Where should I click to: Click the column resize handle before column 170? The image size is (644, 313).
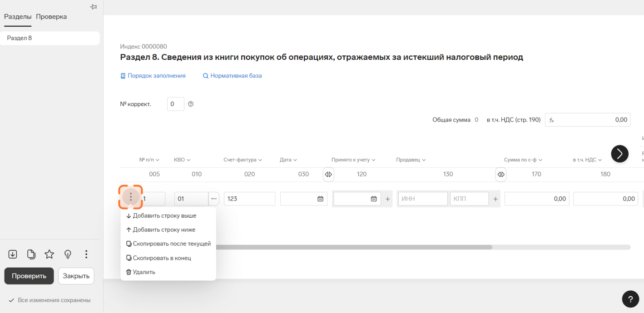point(500,174)
